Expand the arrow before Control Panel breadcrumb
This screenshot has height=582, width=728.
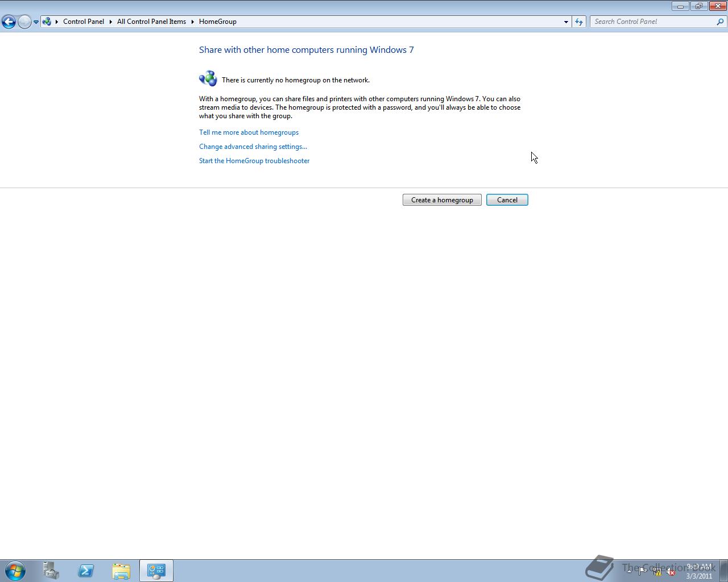[57, 22]
